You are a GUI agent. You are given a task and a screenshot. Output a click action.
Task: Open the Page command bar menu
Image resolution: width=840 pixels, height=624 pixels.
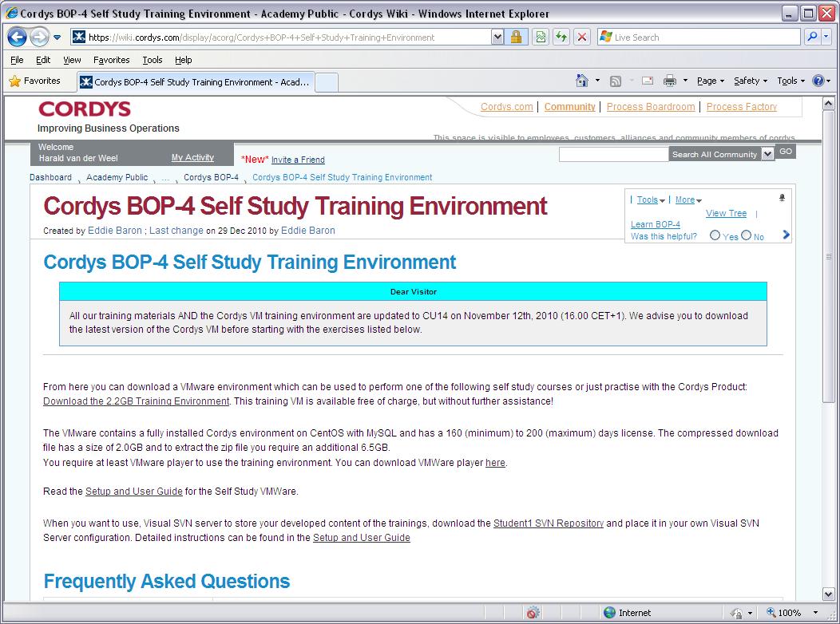[x=711, y=81]
